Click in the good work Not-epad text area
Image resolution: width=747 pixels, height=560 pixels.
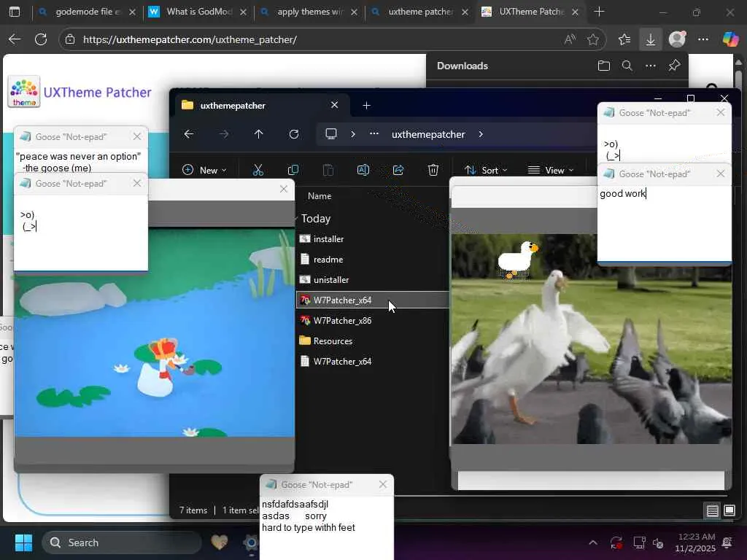pos(664,223)
